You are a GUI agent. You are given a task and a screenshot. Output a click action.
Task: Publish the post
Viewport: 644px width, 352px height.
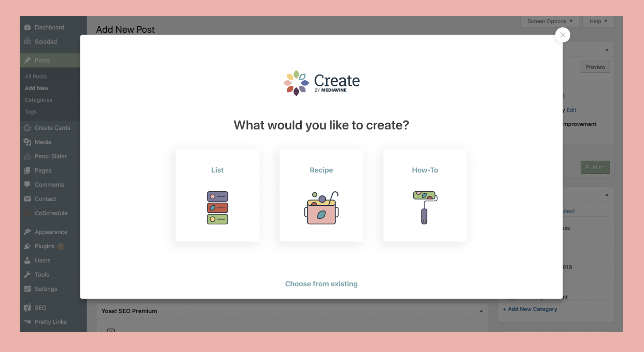595,167
